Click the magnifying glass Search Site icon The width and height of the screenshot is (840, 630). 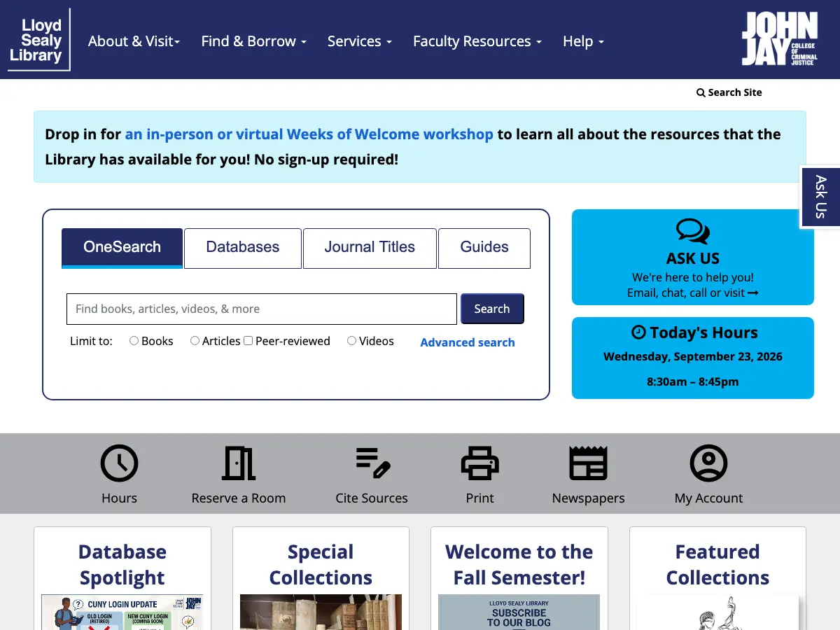[x=701, y=92]
